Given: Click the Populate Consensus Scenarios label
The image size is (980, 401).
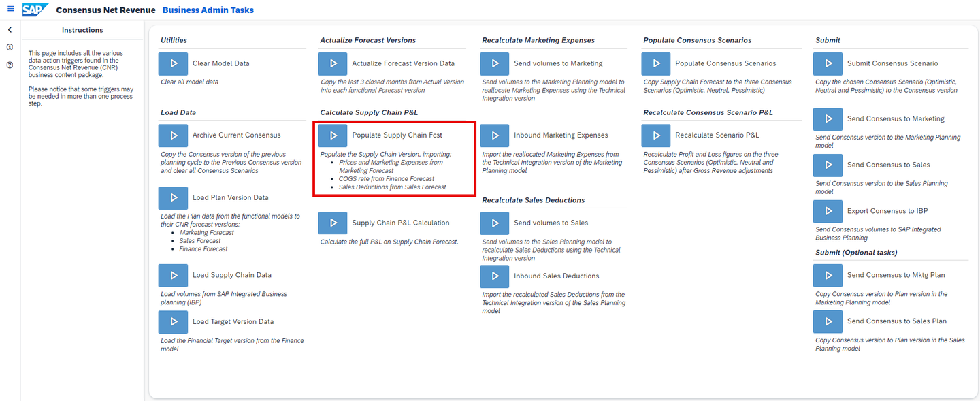Looking at the screenshot, I should pyautogui.click(x=725, y=63).
